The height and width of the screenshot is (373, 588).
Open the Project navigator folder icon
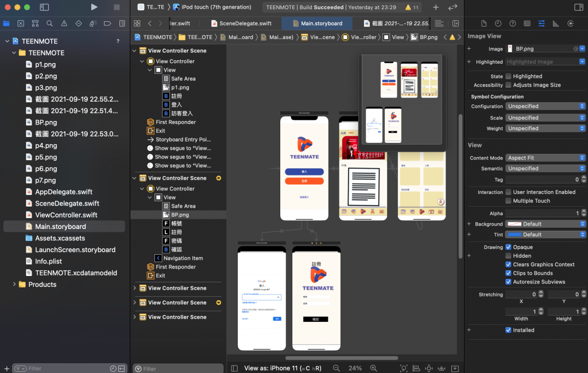point(6,24)
